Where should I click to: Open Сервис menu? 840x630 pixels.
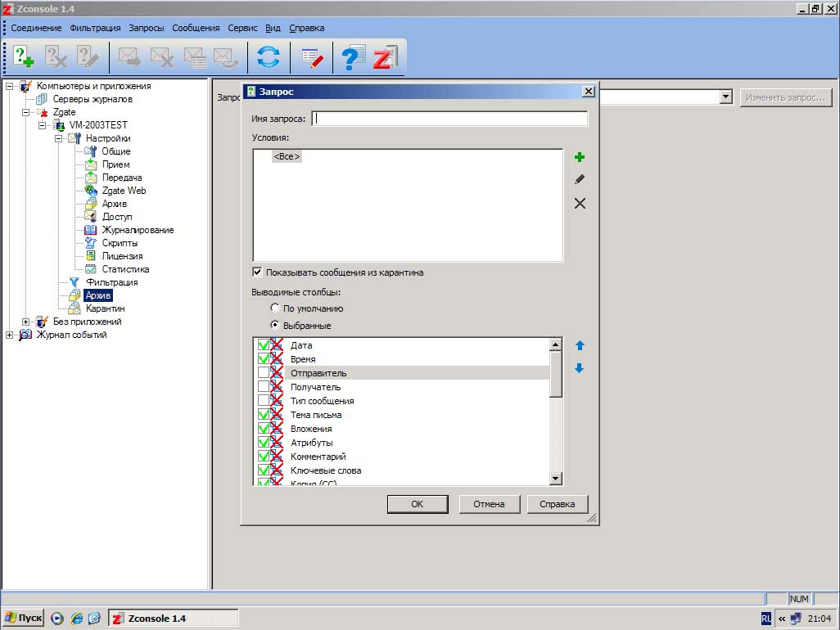click(242, 28)
